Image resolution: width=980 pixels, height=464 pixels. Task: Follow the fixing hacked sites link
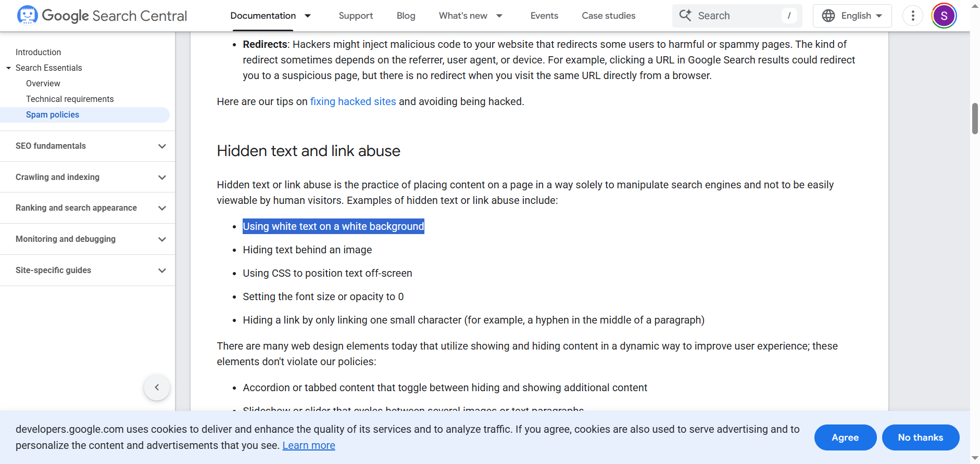click(353, 101)
